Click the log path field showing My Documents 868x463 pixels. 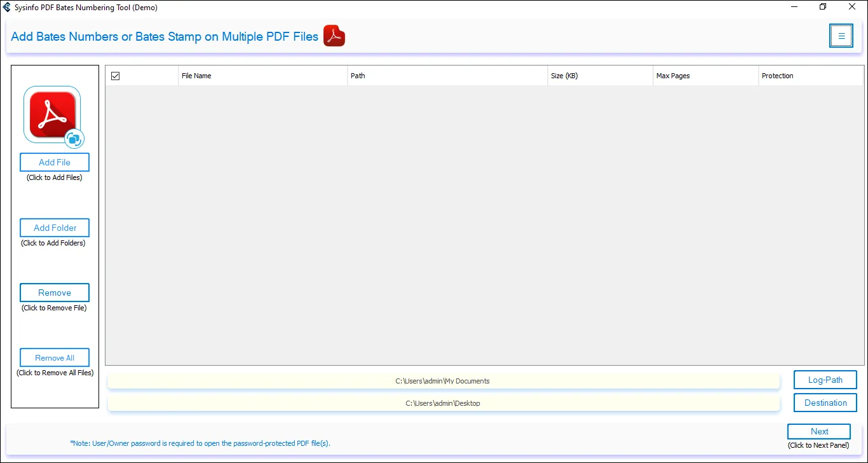(x=444, y=380)
